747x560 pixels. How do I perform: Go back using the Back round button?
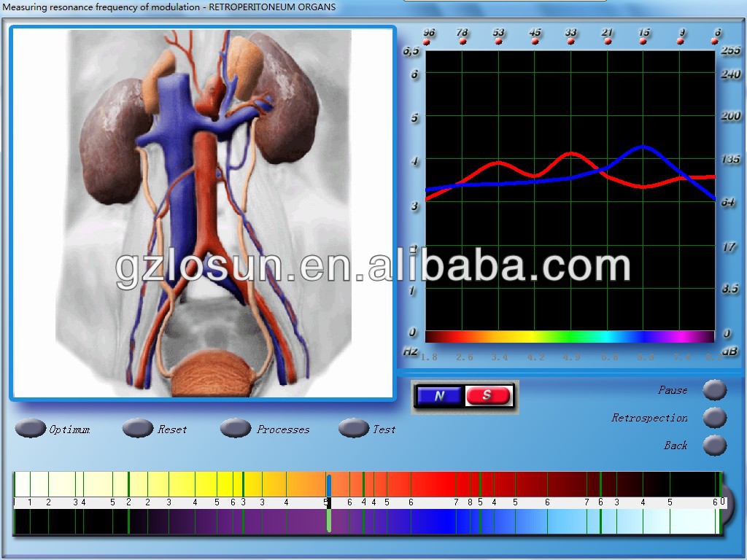(x=715, y=446)
